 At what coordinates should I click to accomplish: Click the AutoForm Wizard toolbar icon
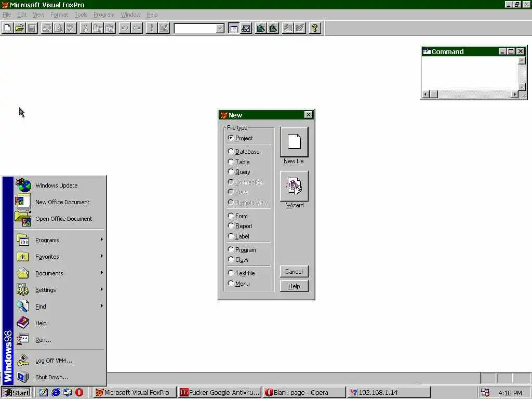(x=287, y=28)
